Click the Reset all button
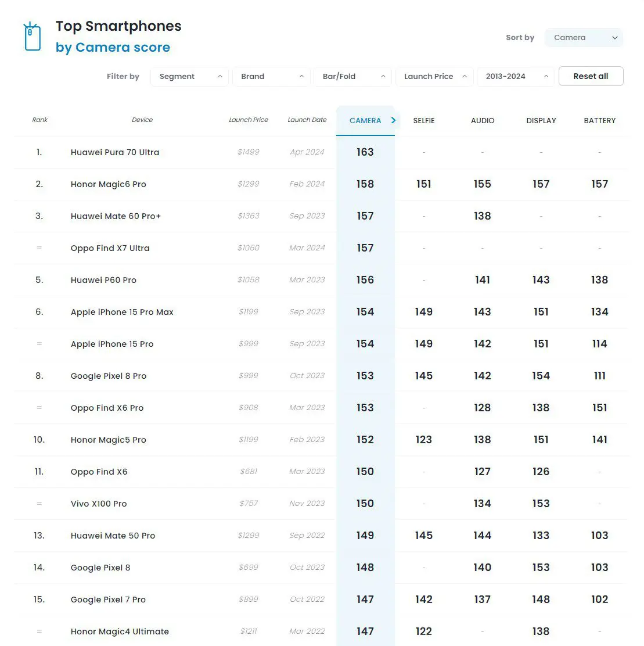 pyautogui.click(x=591, y=76)
